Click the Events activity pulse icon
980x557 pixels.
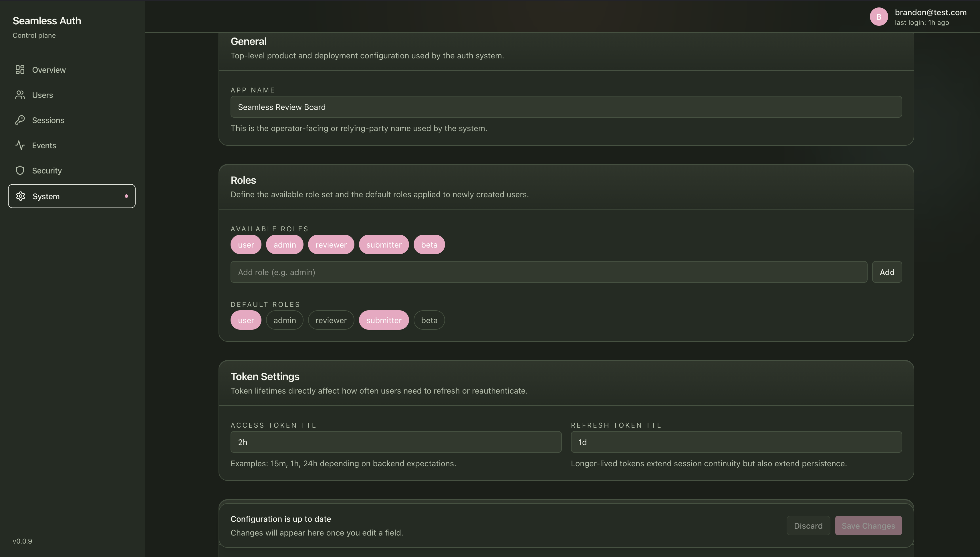20,145
